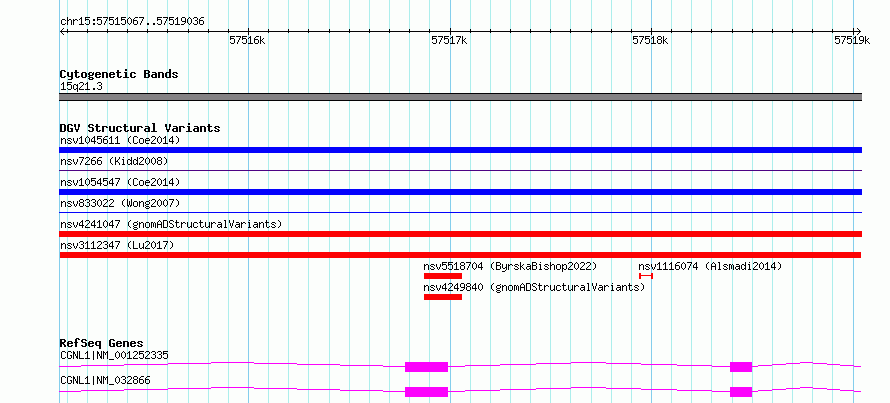
Task: Open the nsv1054547 (Coe2014) variant label
Action: pos(120,182)
